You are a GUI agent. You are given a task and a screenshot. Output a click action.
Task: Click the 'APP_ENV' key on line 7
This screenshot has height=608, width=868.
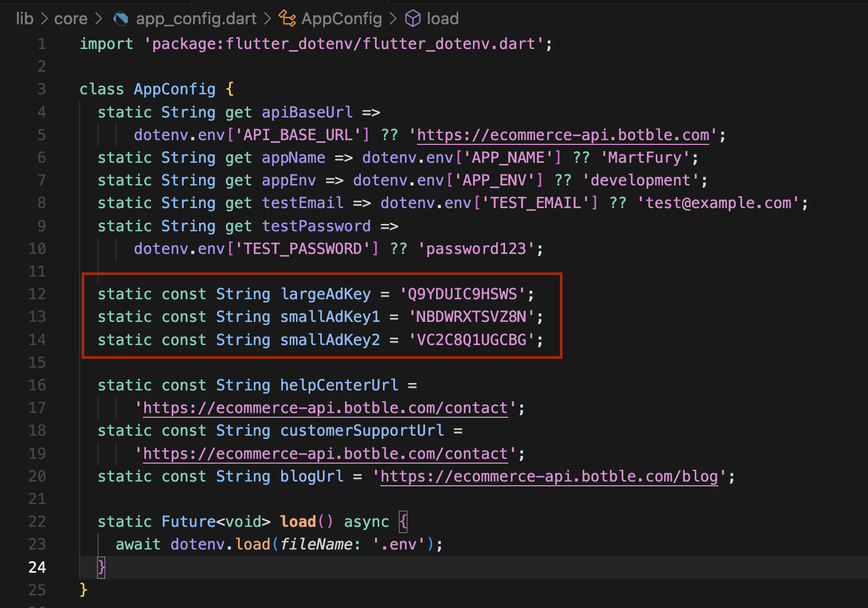pyautogui.click(x=494, y=180)
